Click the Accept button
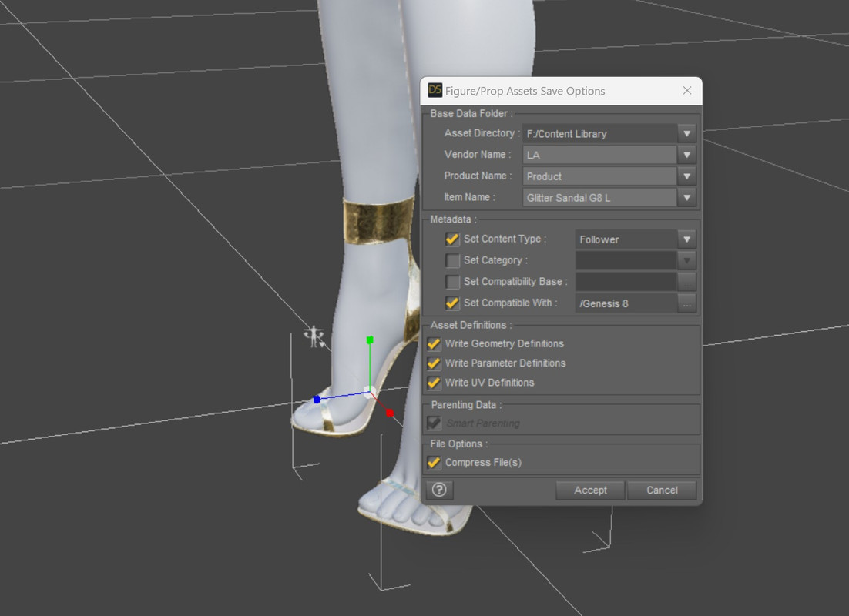The height and width of the screenshot is (616, 849). point(590,490)
